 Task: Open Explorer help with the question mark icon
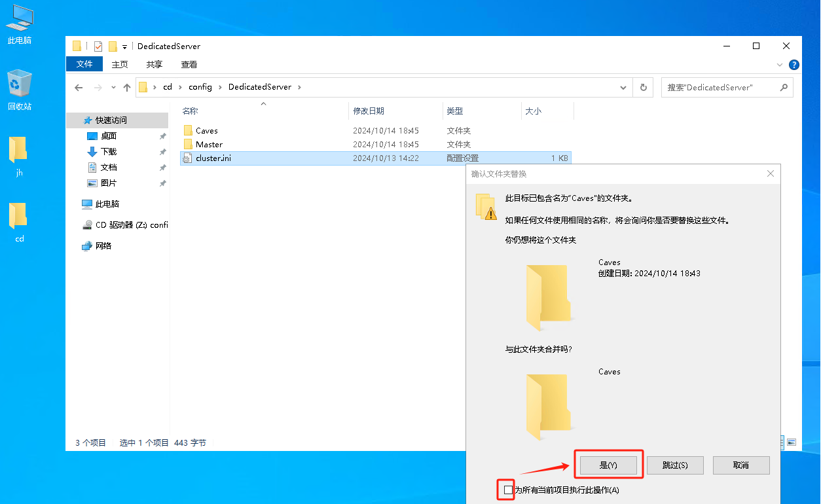[794, 65]
